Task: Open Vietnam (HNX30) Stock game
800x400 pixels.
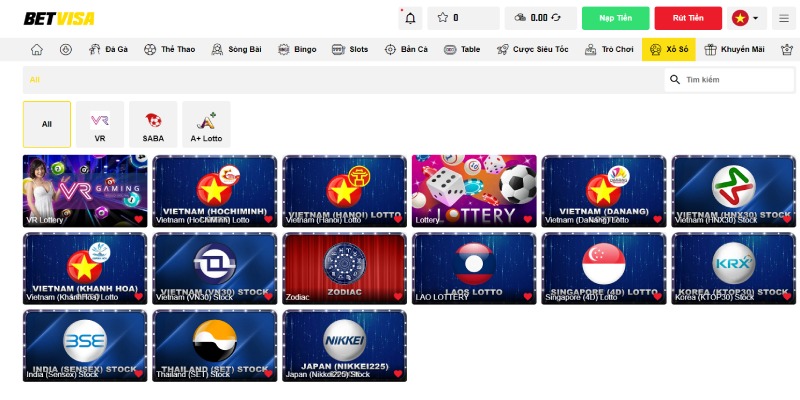Action: click(733, 191)
